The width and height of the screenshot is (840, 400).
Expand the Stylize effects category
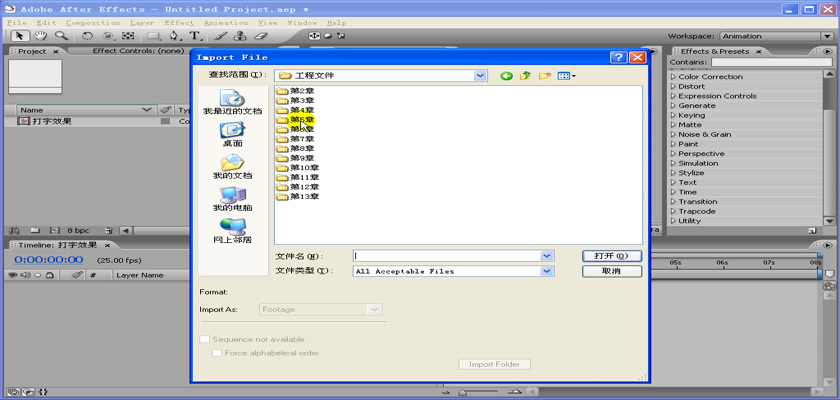tap(674, 173)
